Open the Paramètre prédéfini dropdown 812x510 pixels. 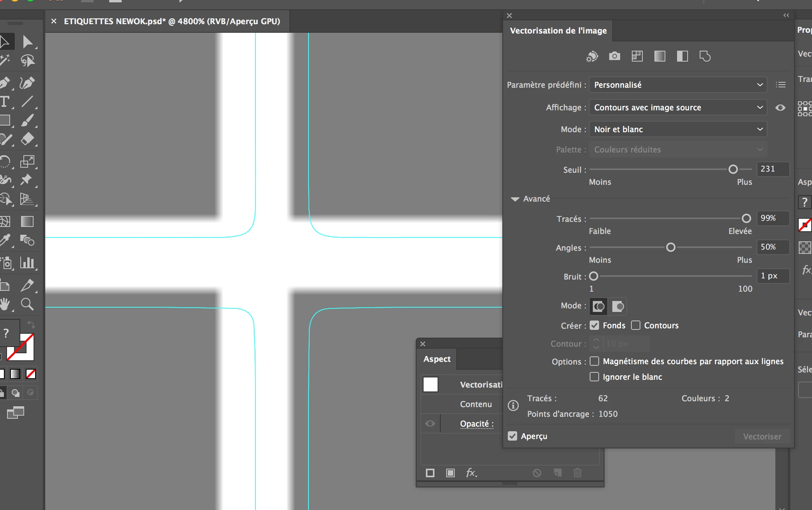coord(678,85)
